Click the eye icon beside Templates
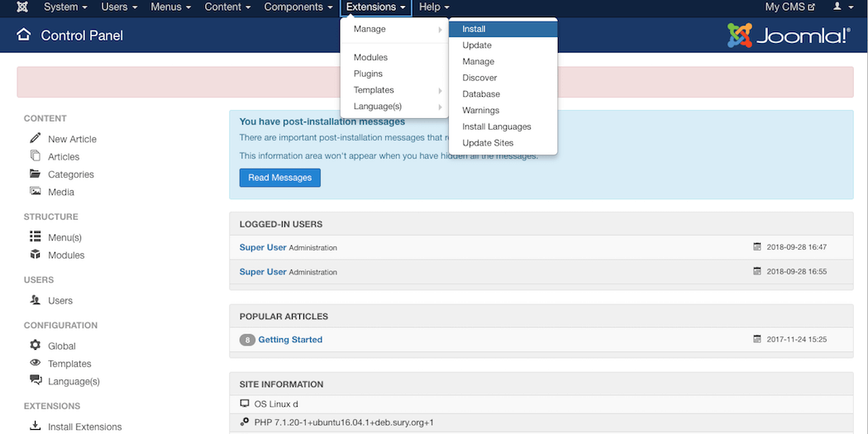Screen dimensions: 868x434 [36, 363]
